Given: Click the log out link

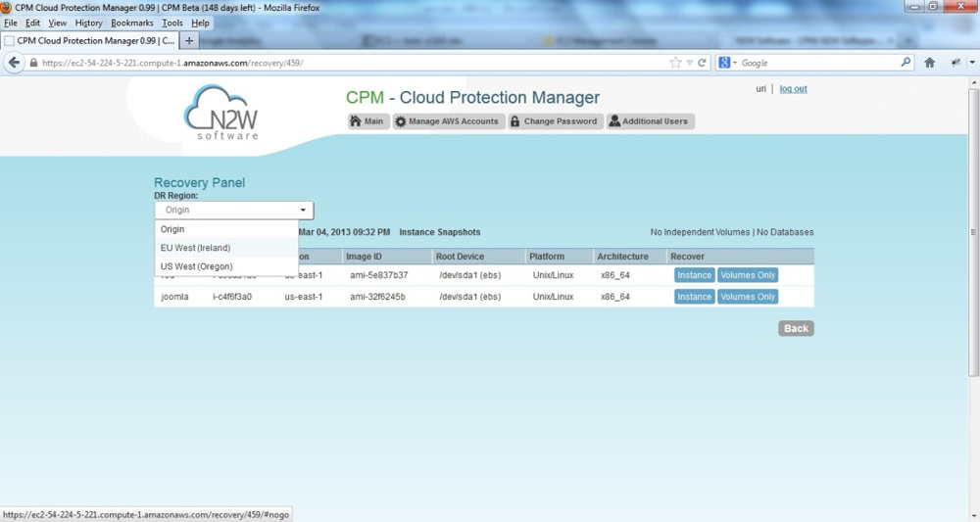Looking at the screenshot, I should point(793,89).
